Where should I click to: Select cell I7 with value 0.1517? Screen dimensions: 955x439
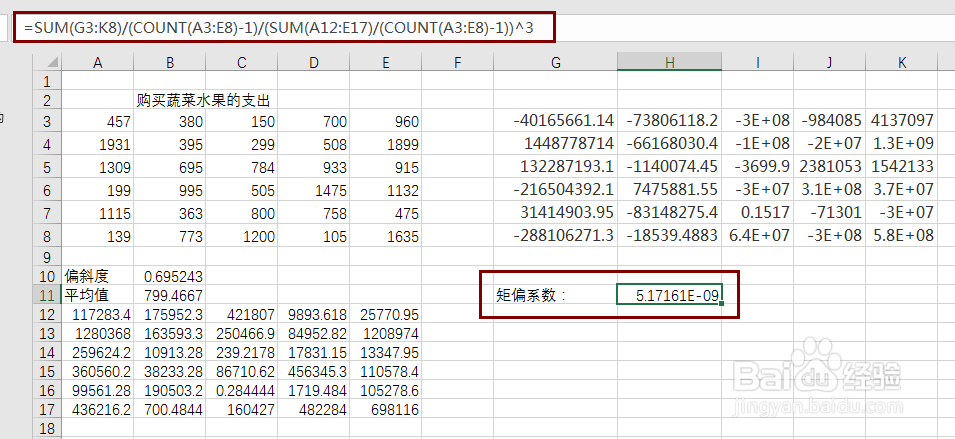coord(758,214)
